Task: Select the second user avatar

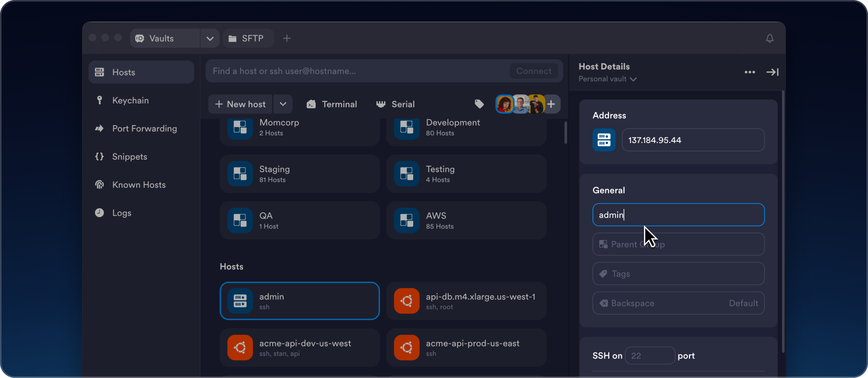Action: (x=521, y=104)
